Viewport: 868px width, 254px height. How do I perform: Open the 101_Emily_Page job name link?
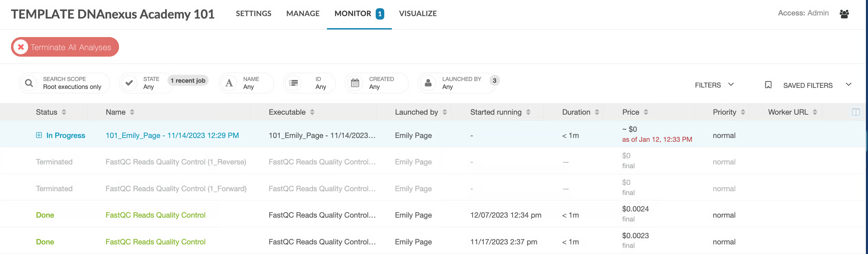coord(172,136)
